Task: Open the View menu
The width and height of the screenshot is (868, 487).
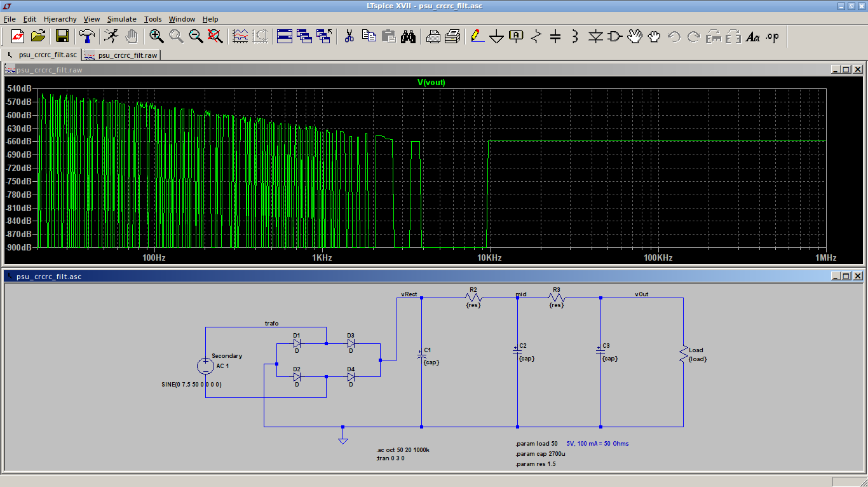Action: (92, 19)
